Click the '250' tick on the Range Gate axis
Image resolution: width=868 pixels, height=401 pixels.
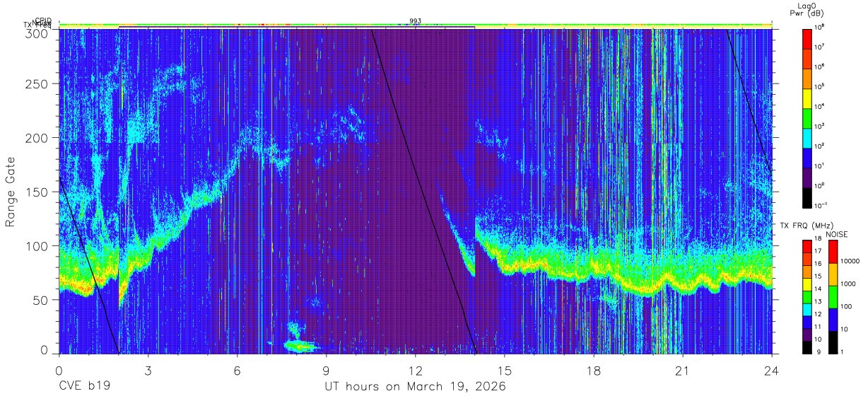coord(36,84)
